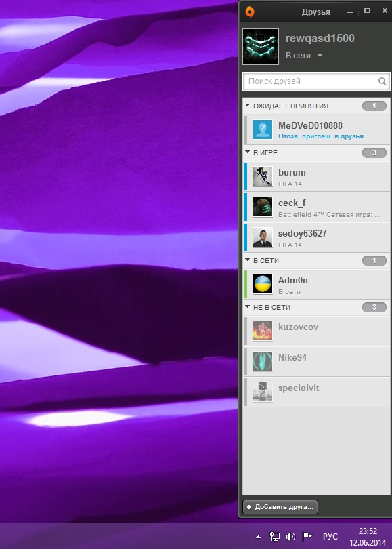Click the magnifier search icon
The height and width of the screenshot is (549, 392).
[383, 81]
